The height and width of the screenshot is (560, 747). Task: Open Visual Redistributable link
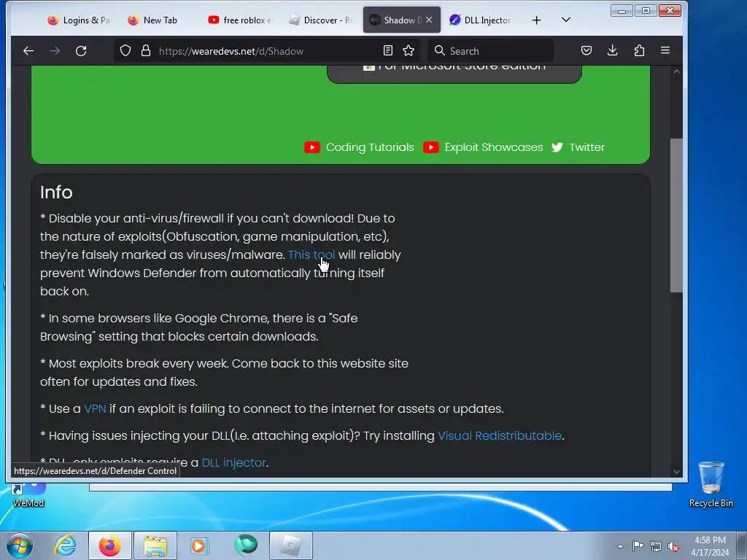[x=499, y=436]
